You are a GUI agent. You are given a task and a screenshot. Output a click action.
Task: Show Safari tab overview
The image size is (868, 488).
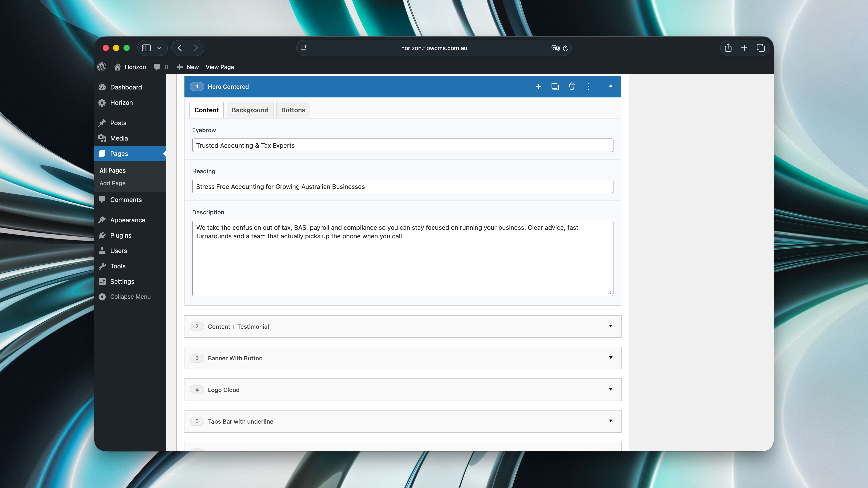point(760,48)
